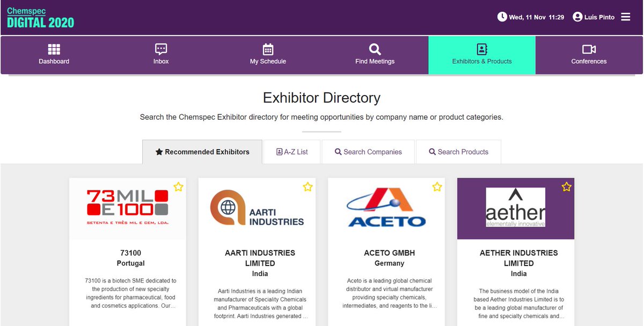The image size is (644, 326).
Task: Click the 'India' text under Aether Industries Limited
Action: (x=519, y=274)
